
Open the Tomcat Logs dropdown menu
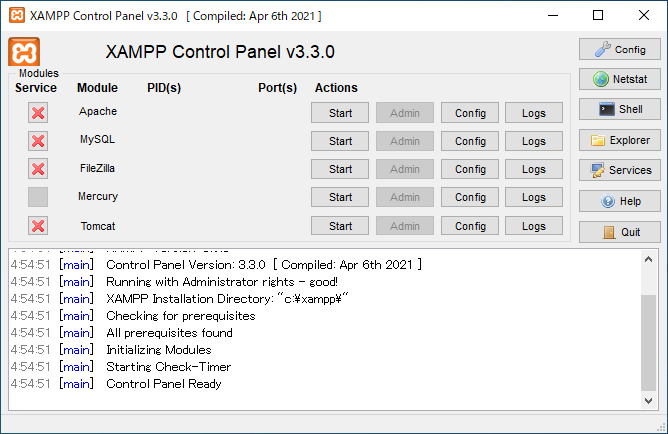click(x=534, y=226)
